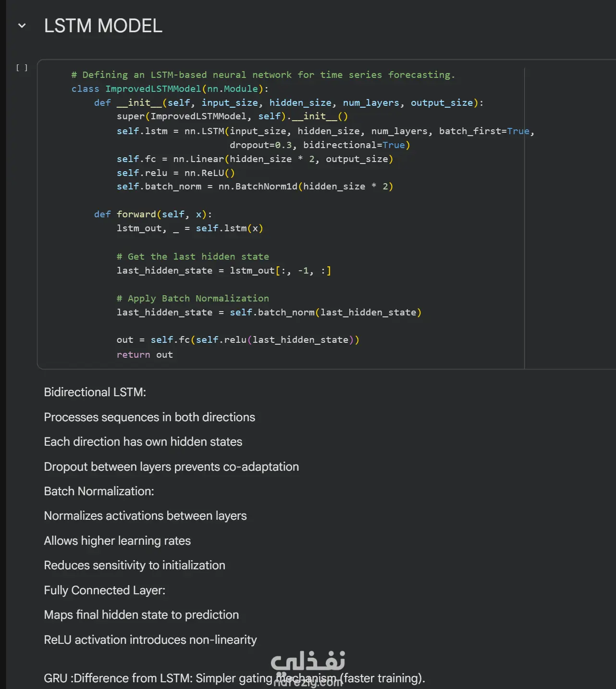Place cursor on the return out line
Viewport: 616px width, 689px height.
pyautogui.click(x=145, y=355)
